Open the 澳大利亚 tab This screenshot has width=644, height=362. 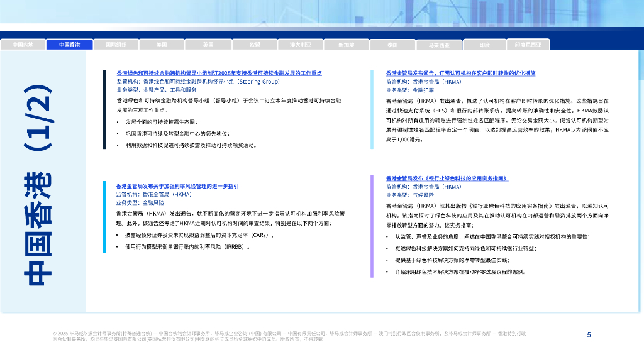coord(300,45)
